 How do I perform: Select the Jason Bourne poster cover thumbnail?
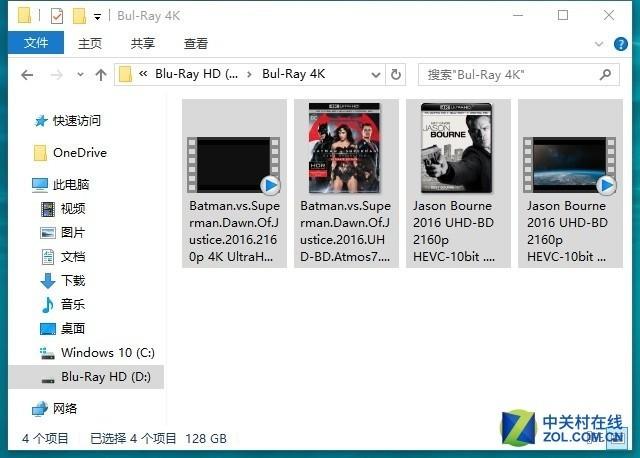457,148
